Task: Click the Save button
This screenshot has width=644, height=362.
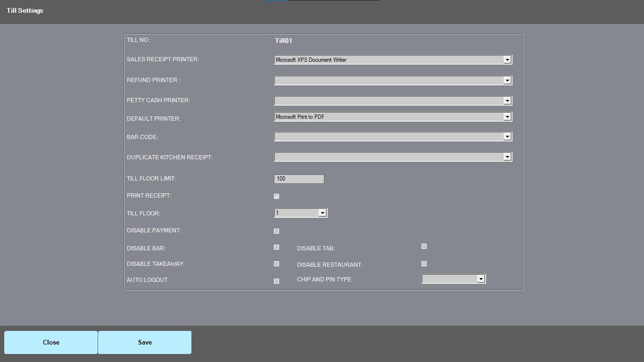Action: click(145, 342)
